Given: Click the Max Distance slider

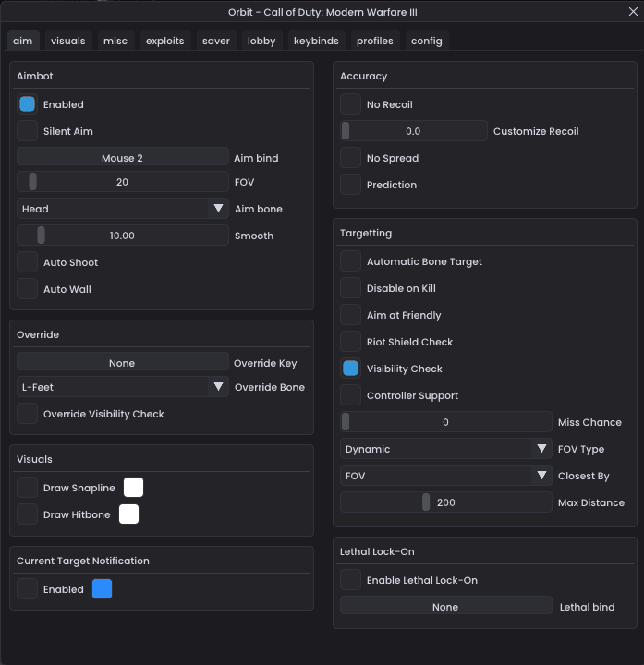Looking at the screenshot, I should 446,502.
